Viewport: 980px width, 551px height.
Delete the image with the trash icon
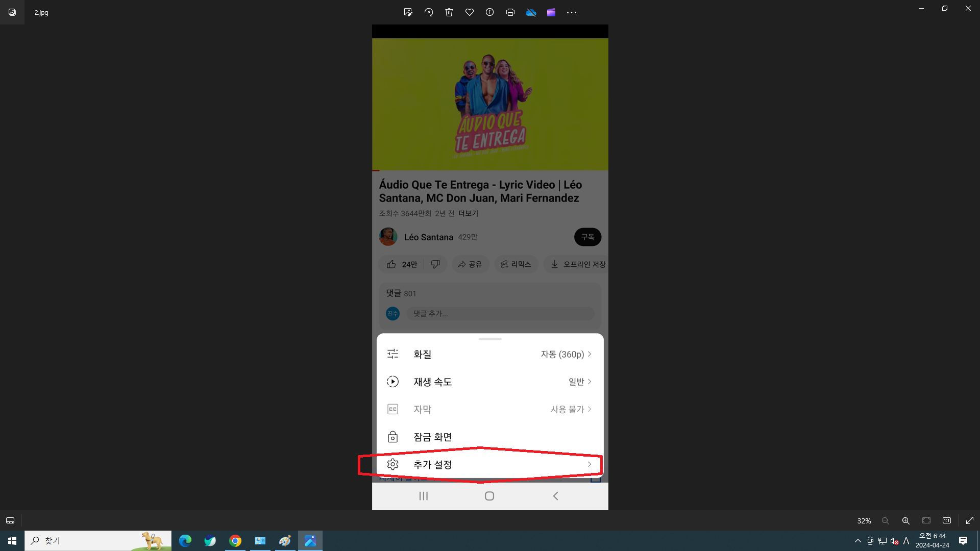pos(449,12)
